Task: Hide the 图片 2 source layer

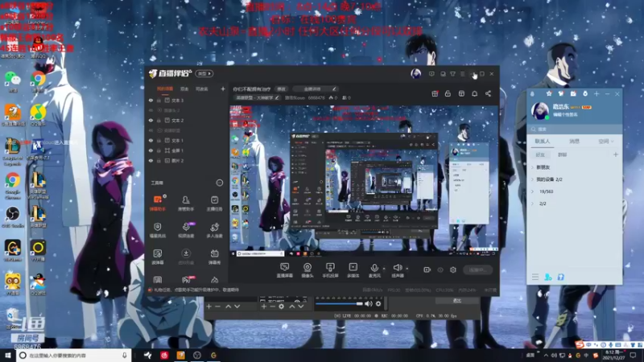Action: pyautogui.click(x=151, y=160)
